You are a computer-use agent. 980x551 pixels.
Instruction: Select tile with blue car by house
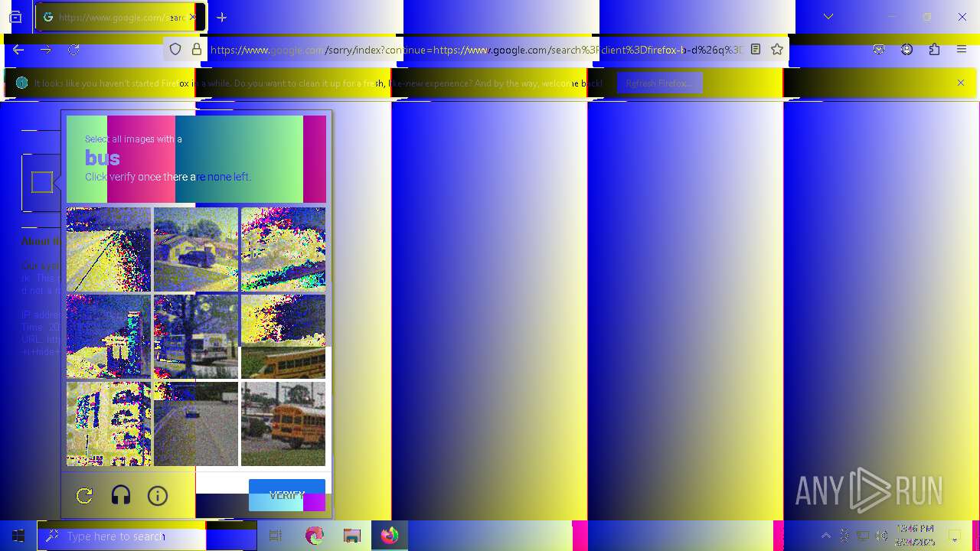point(196,249)
